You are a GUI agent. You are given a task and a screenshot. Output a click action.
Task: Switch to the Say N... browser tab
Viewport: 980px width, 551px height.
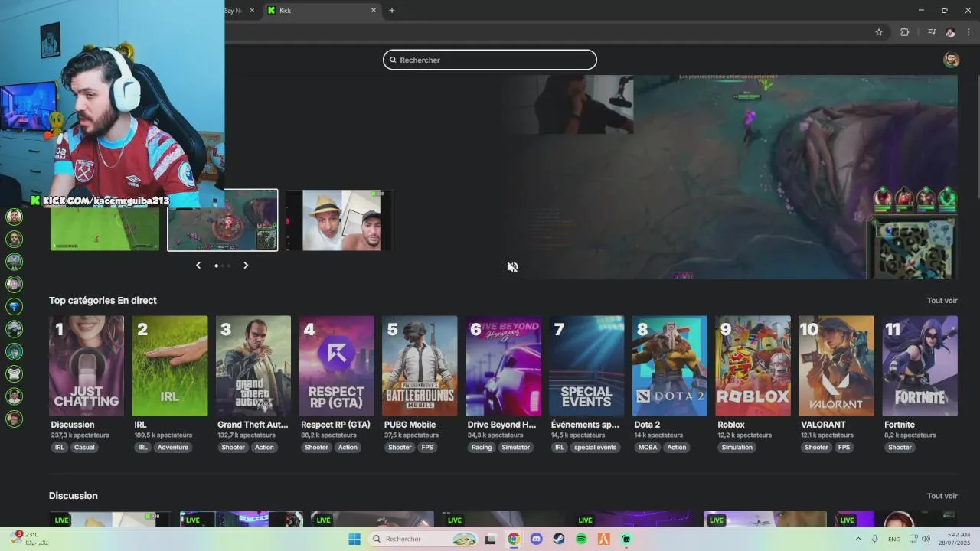[239, 11]
